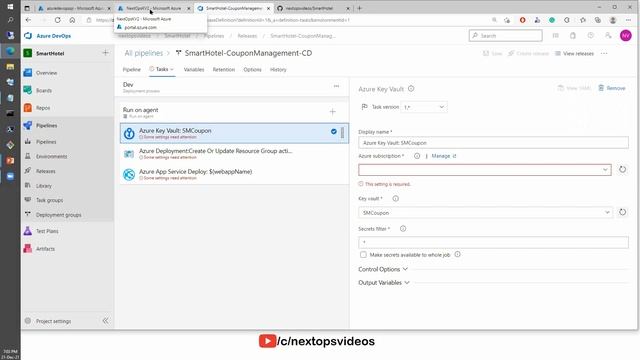The image size is (640, 360).
Task: Switch to the Options tab
Action: [x=252, y=70]
